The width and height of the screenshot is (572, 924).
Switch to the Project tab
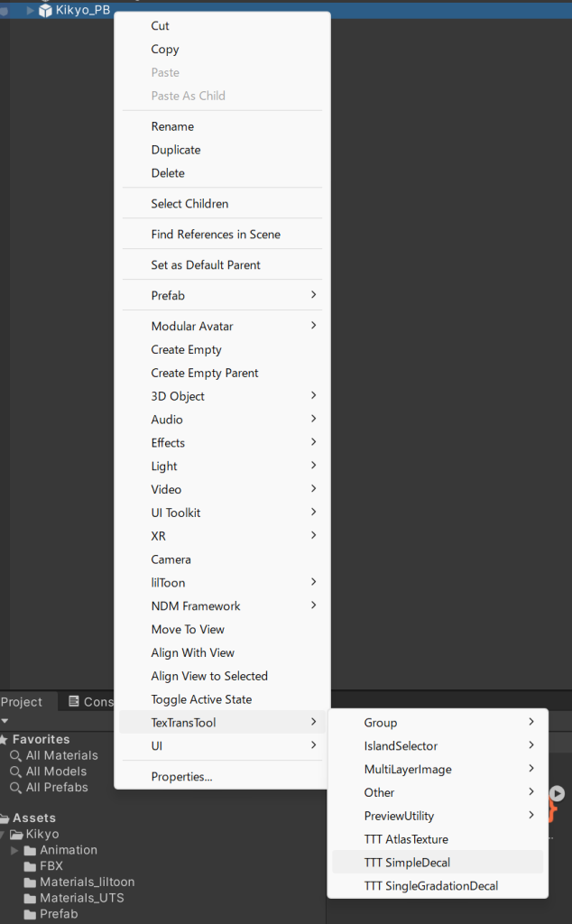(23, 702)
